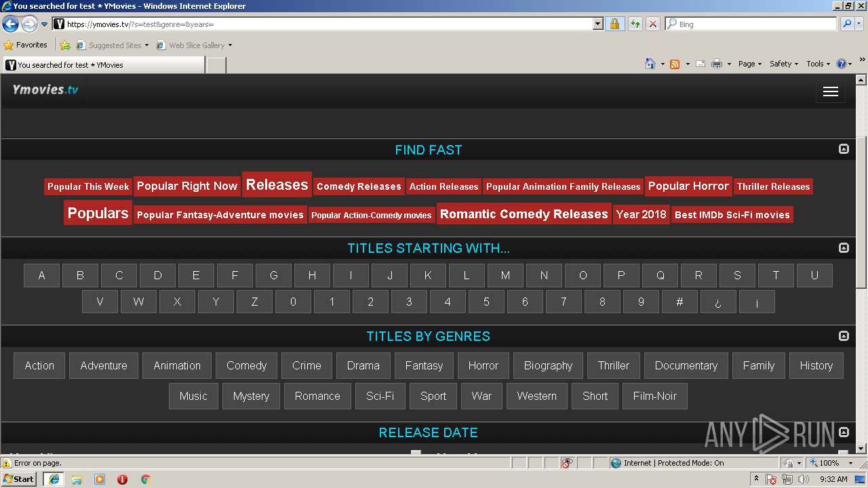This screenshot has height=488, width=868.
Task: Open the Ymovies.tv hamburger menu
Action: coord(831,91)
